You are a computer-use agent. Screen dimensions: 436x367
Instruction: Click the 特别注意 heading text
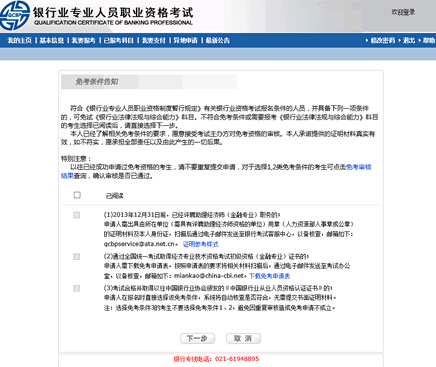click(76, 159)
